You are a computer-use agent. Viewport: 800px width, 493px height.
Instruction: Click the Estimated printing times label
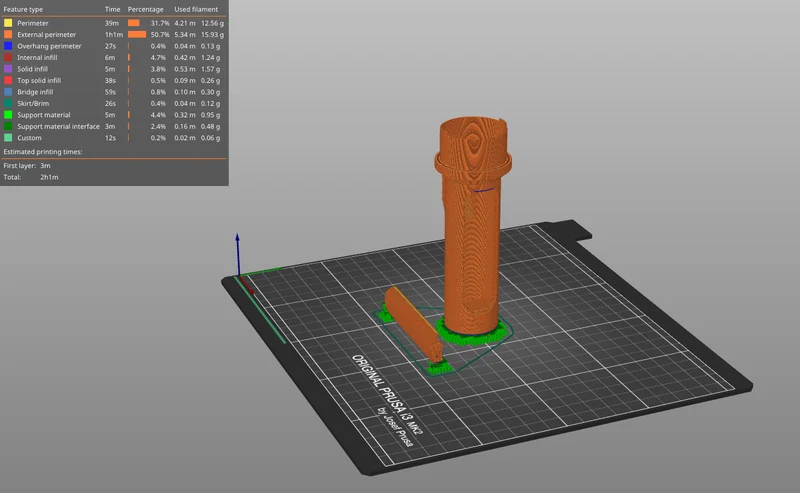(x=43, y=152)
